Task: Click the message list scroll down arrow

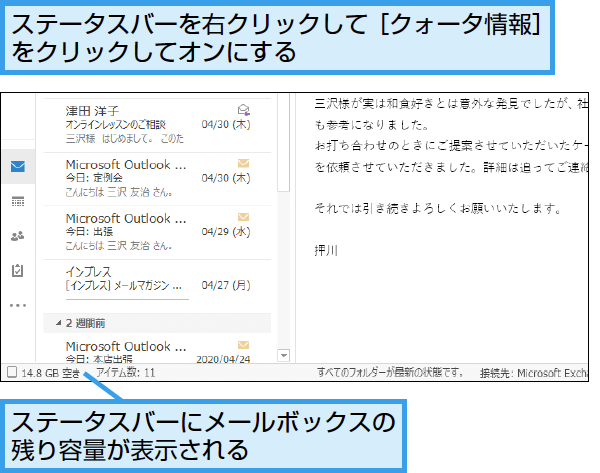Action: (283, 354)
